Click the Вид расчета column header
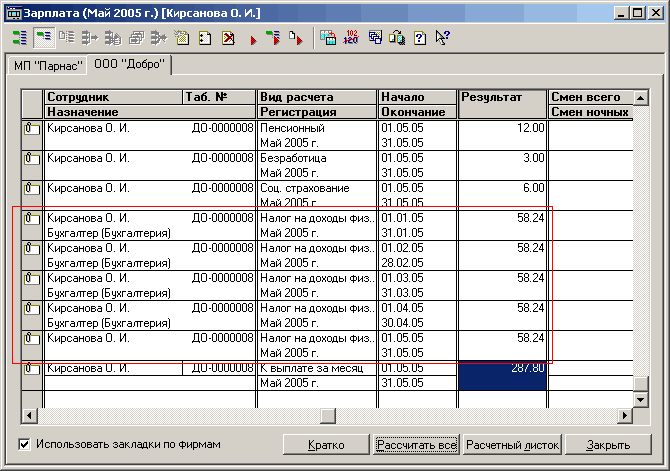Screen dimensions: 670x471 pyautogui.click(x=317, y=97)
